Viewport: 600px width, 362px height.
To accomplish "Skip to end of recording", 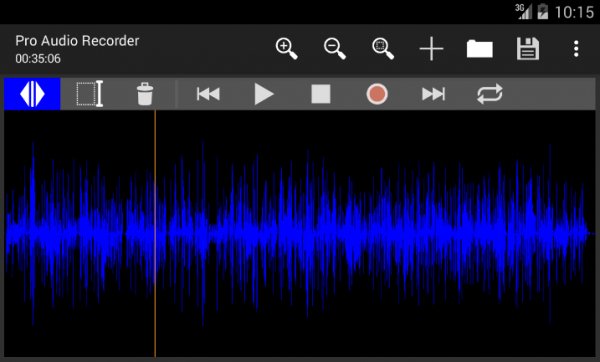I will click(x=433, y=94).
